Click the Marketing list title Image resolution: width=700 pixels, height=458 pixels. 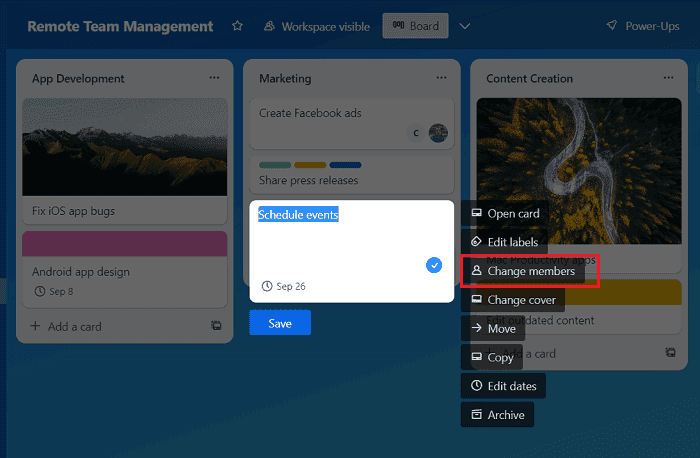coord(285,79)
